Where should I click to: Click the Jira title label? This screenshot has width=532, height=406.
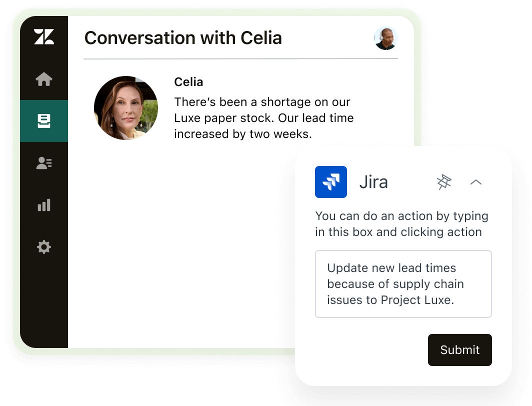coord(373,182)
